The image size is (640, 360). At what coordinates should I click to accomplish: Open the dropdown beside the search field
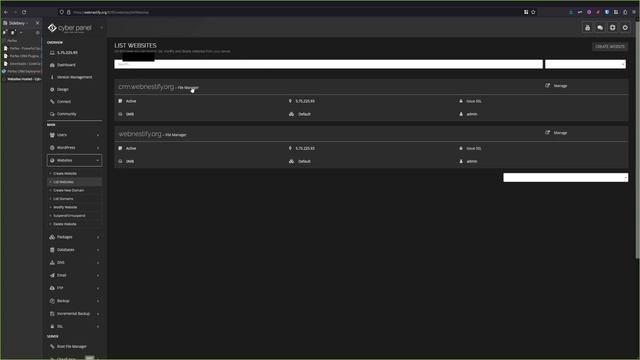click(x=585, y=64)
